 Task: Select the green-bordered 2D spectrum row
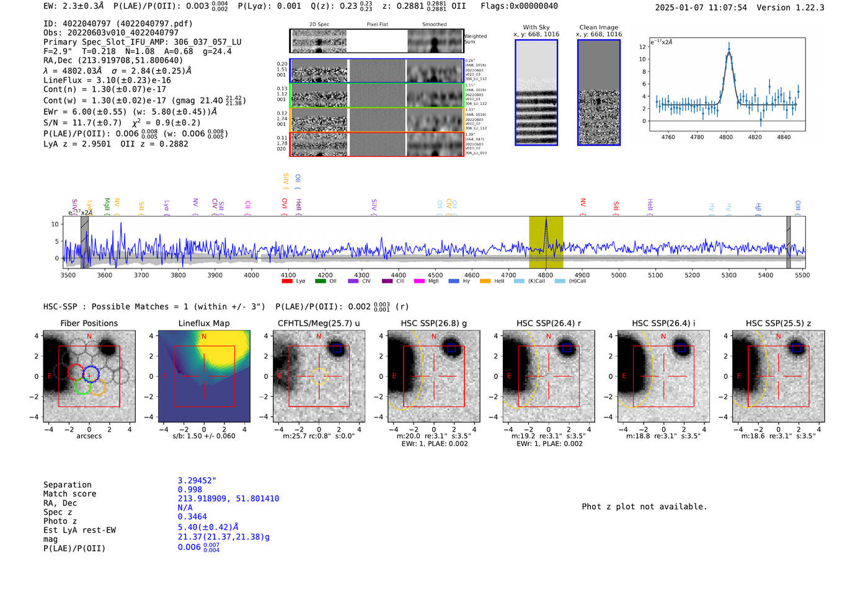tap(376, 96)
